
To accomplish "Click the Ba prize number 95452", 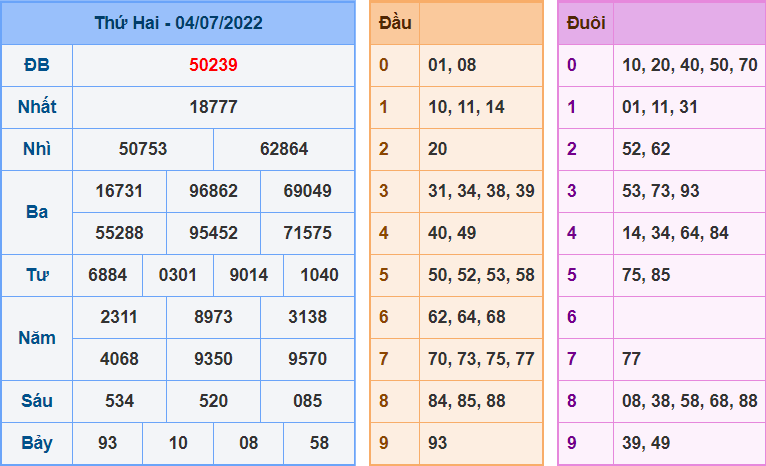I will pos(213,233).
